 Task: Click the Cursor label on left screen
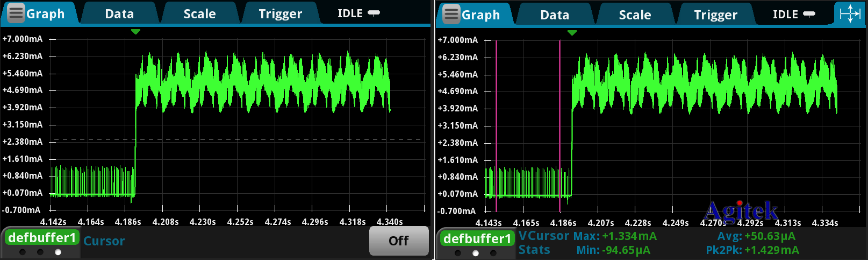(x=104, y=241)
